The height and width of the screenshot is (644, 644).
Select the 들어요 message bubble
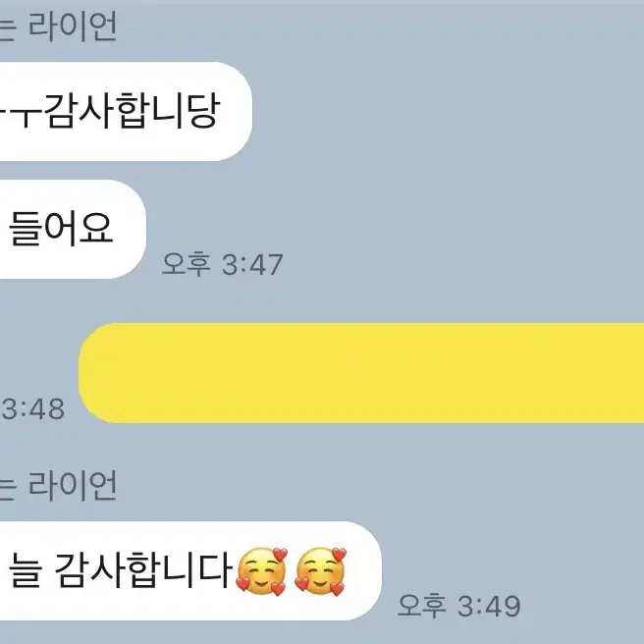(x=73, y=229)
